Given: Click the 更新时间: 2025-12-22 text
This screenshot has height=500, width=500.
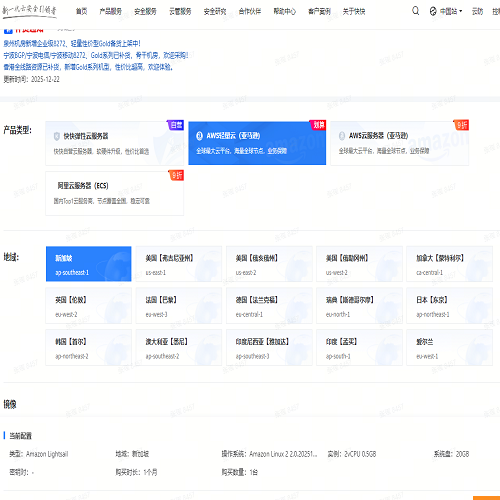Looking at the screenshot, I should [31, 79].
